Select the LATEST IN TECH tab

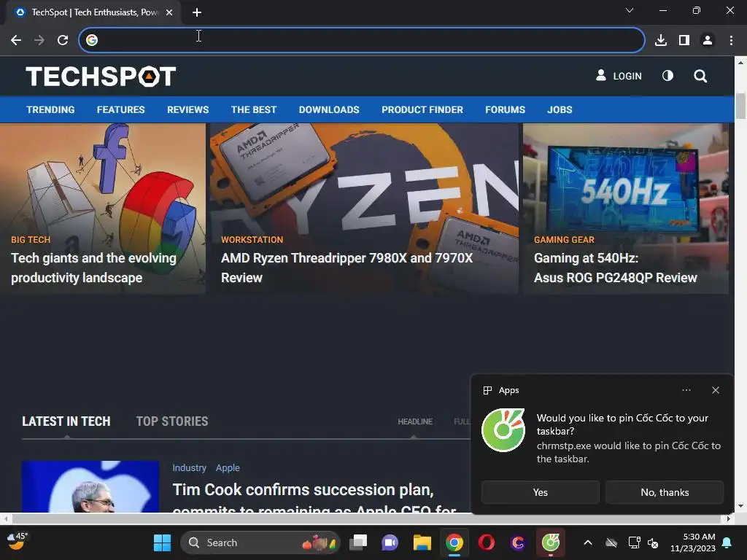66,421
